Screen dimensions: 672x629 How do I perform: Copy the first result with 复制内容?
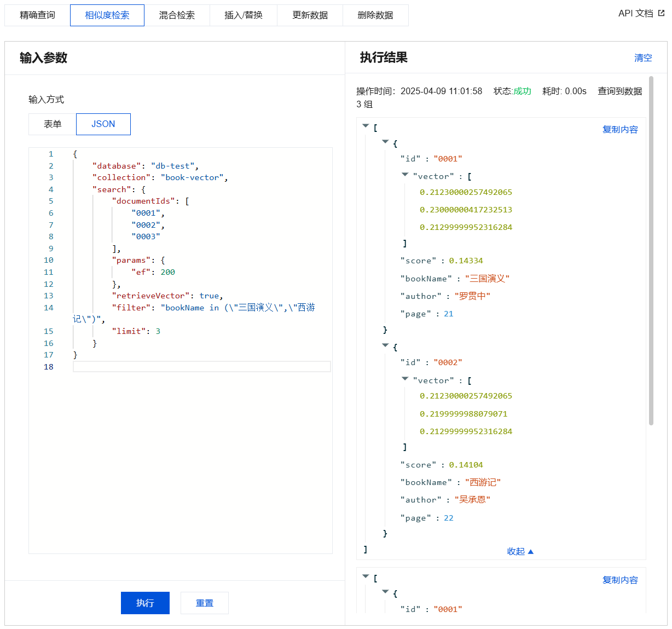tap(620, 130)
